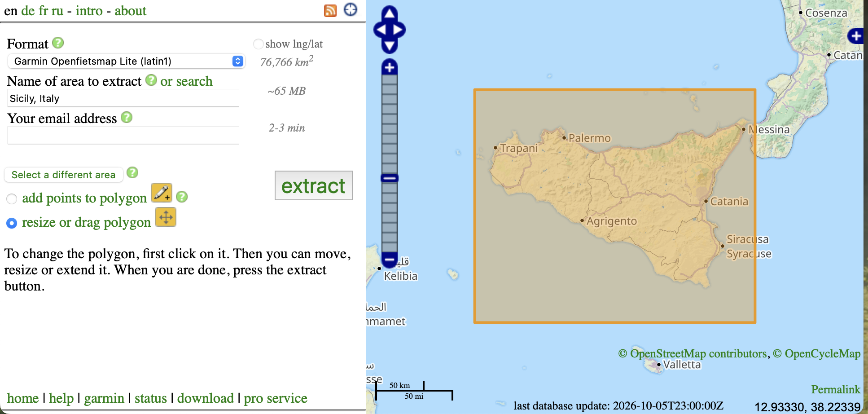This screenshot has height=414, width=868.
Task: Open the pro service footer link
Action: [276, 398]
